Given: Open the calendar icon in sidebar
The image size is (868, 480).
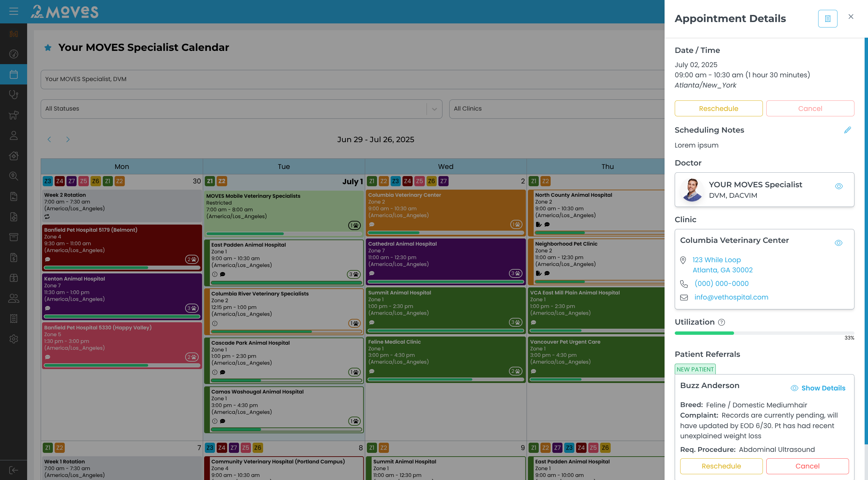Looking at the screenshot, I should pyautogui.click(x=14, y=74).
